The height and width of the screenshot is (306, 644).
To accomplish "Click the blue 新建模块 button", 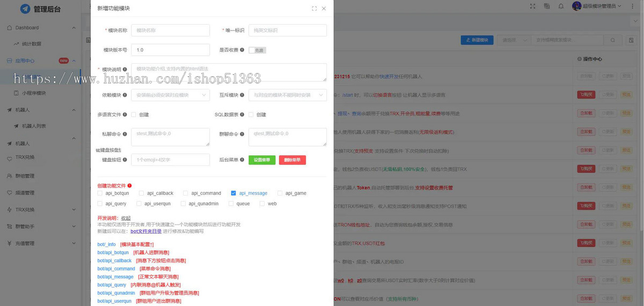I will coord(477,40).
